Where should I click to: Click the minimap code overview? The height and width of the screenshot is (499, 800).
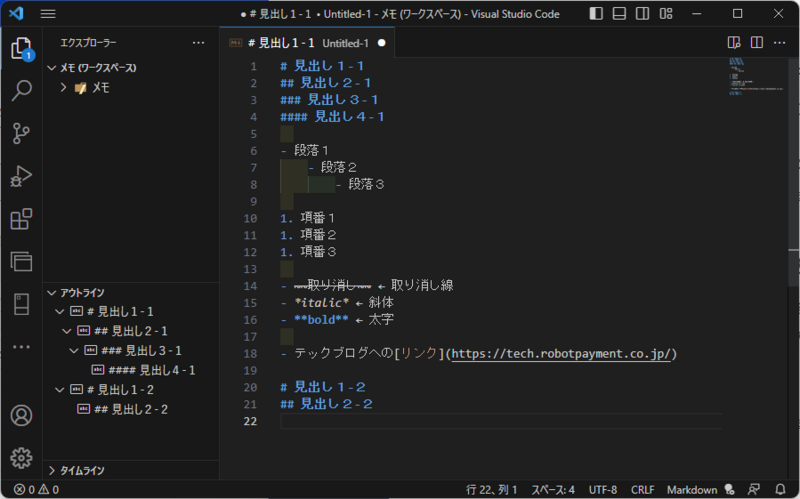point(757,77)
